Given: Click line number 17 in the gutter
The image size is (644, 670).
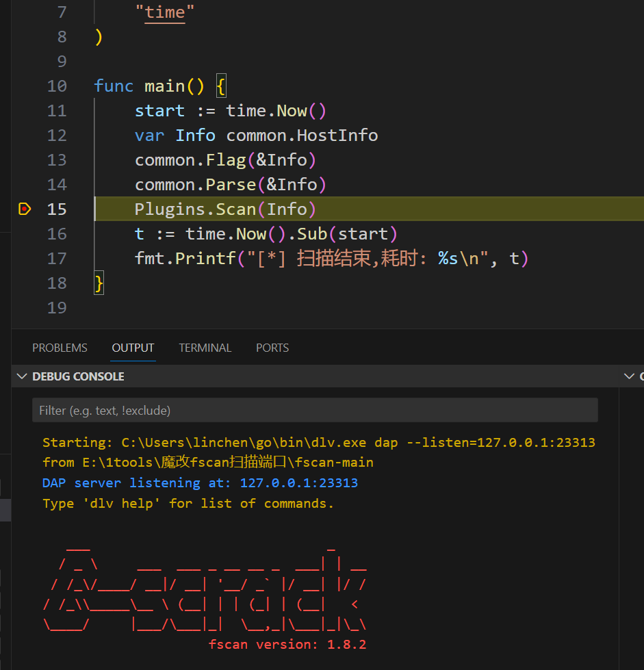Looking at the screenshot, I should [x=57, y=259].
